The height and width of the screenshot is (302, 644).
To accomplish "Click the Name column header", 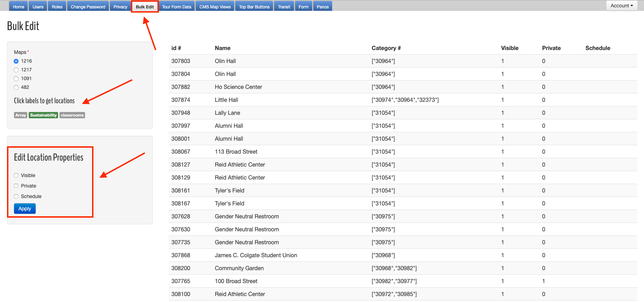I will pos(223,48).
